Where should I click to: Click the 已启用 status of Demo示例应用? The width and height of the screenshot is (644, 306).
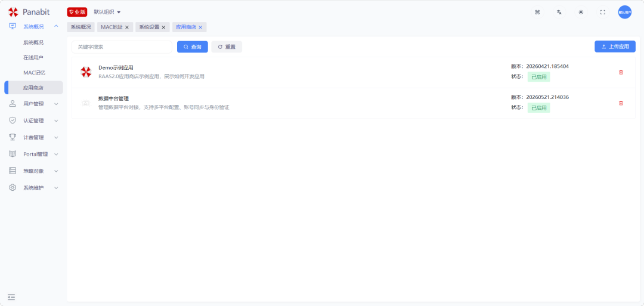click(539, 77)
